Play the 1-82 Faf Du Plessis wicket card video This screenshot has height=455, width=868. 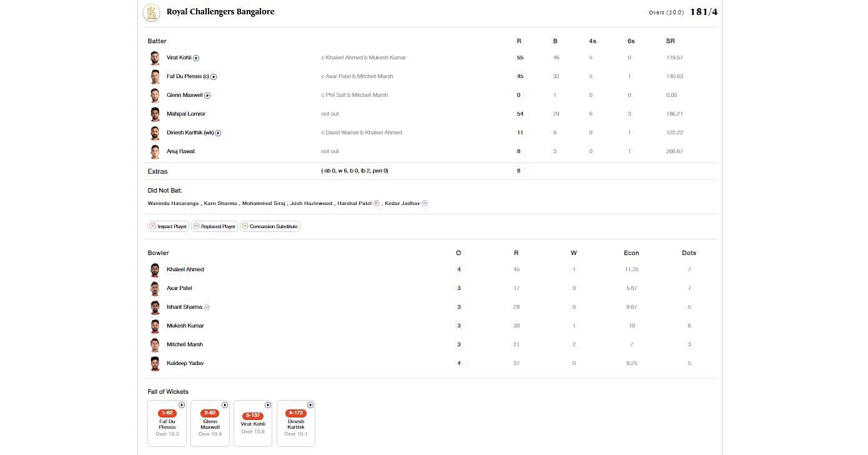182,405
